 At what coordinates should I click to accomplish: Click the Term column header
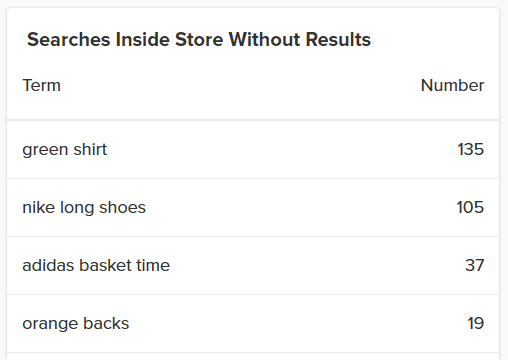click(x=42, y=85)
